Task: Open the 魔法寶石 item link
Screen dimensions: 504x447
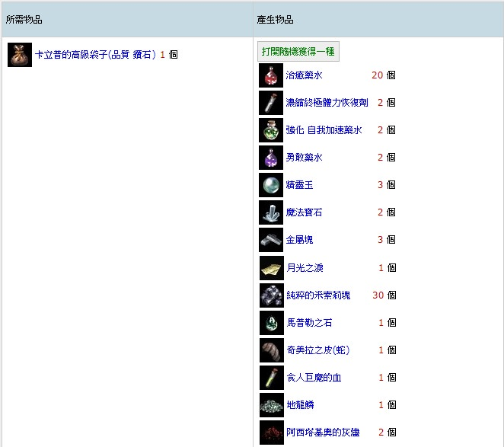Action: [304, 212]
